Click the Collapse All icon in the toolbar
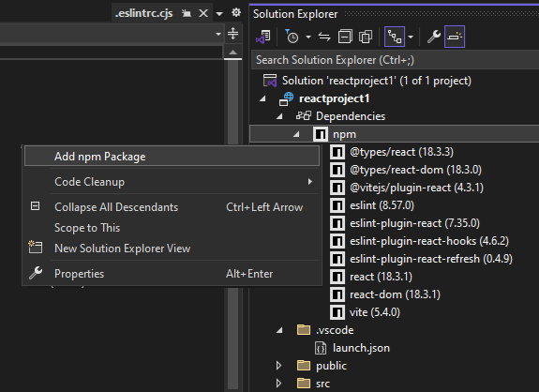 coord(345,37)
